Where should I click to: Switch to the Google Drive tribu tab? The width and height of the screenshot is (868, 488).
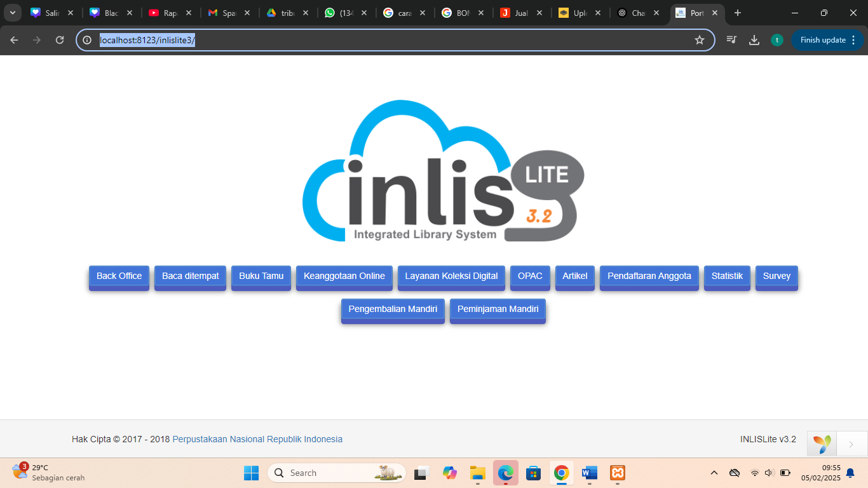pos(288,13)
